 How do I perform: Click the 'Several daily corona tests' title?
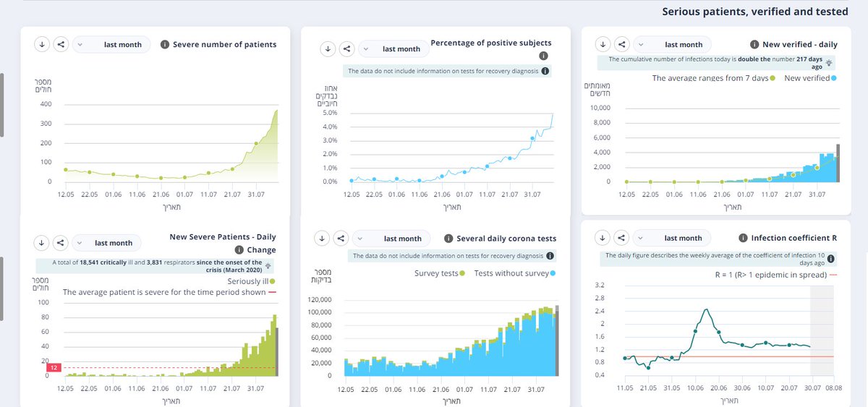pos(506,239)
